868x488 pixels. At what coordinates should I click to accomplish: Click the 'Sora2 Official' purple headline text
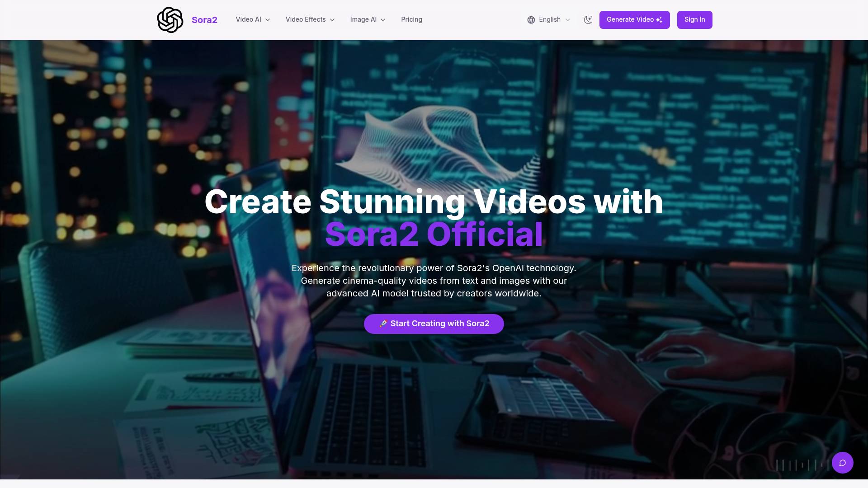[x=434, y=234]
